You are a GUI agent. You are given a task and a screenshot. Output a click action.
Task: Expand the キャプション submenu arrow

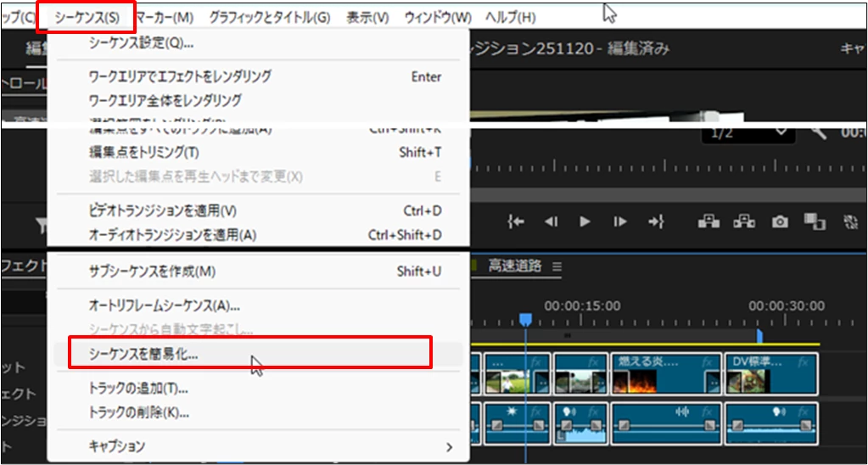(449, 446)
